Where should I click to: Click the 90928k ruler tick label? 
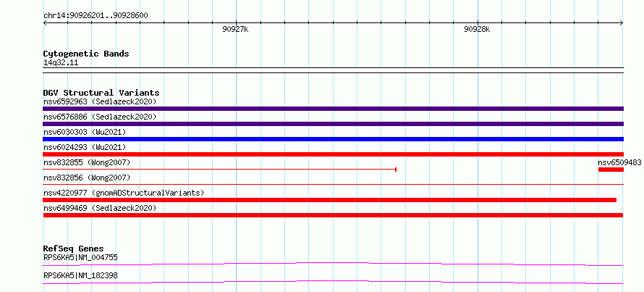point(477,29)
